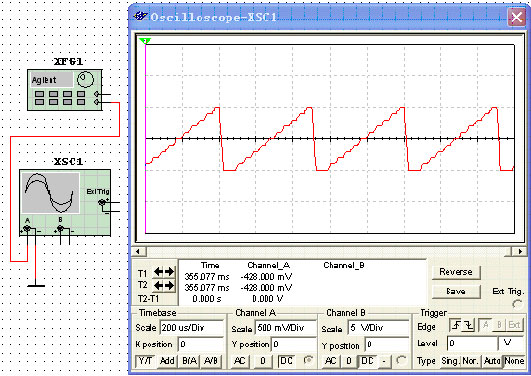Screen dimensions: 531x376
Task: Set trigger type to Sing.
Action: (450, 361)
